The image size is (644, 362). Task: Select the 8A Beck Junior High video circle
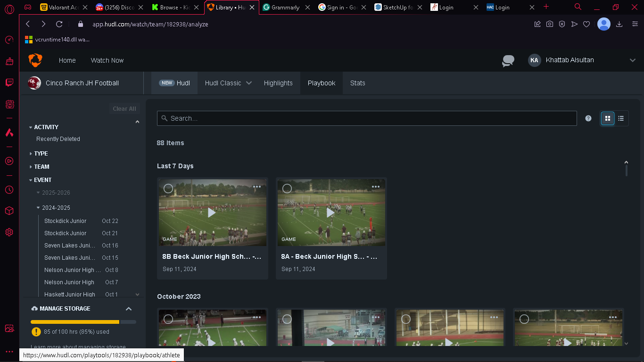tap(287, 189)
